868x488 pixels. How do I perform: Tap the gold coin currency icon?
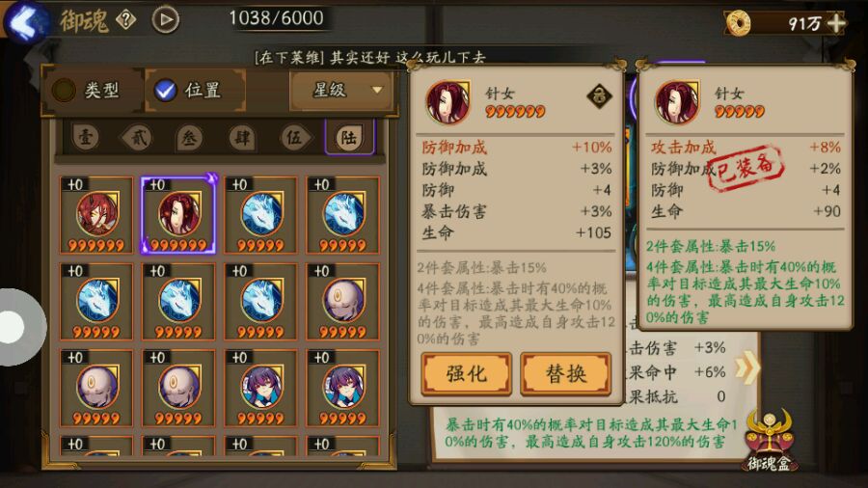pos(738,23)
